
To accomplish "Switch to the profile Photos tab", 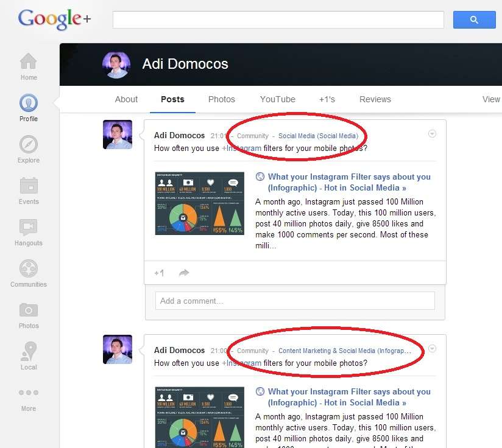I will [222, 99].
